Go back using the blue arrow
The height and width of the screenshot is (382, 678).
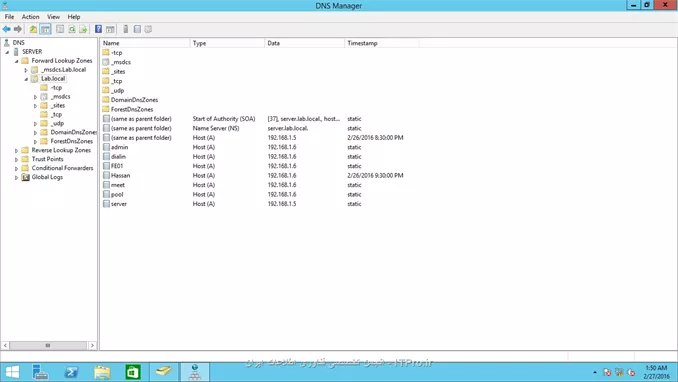6,29
